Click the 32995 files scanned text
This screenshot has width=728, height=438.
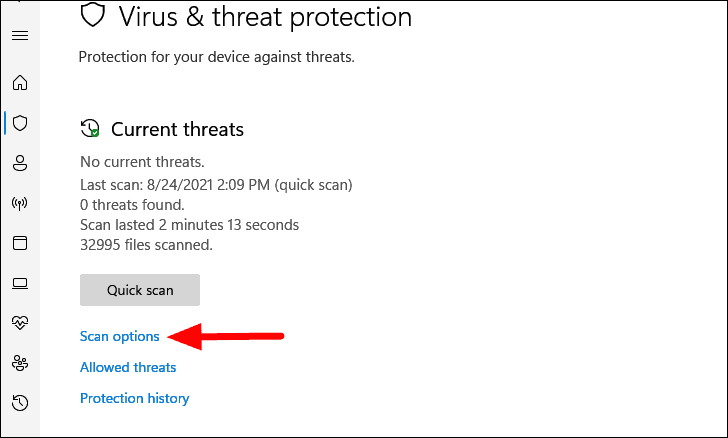[x=146, y=244]
